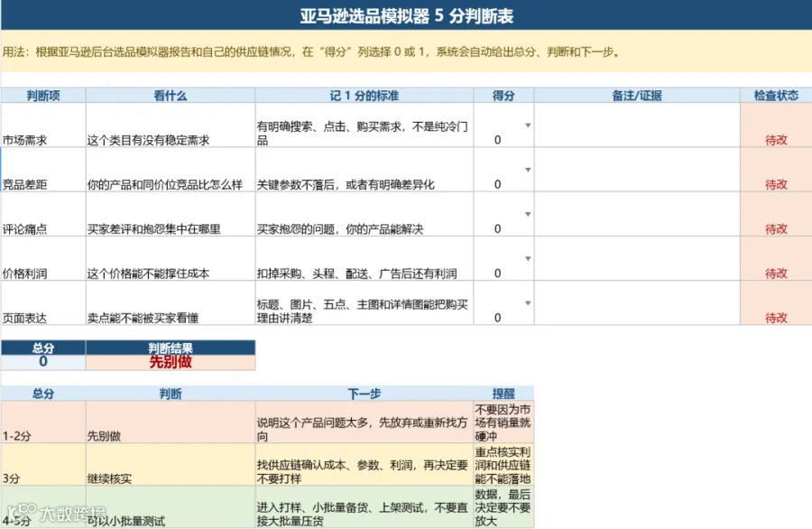Viewport: 812px width, 529px height.
Task: Select cell starting 找供应链确认成本
Action: point(364,465)
